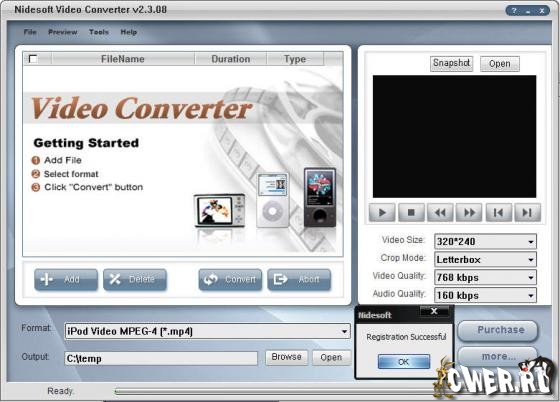Open the Audio Quality dropdown showing 160 kbps
Viewport: 560px width, 402px height.
485,295
